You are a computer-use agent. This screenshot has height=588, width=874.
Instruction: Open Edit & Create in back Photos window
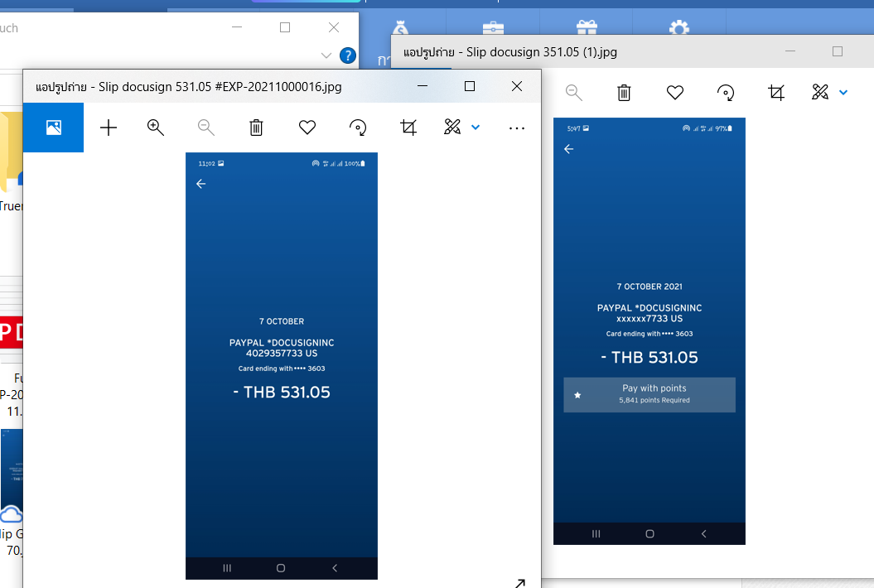(820, 92)
